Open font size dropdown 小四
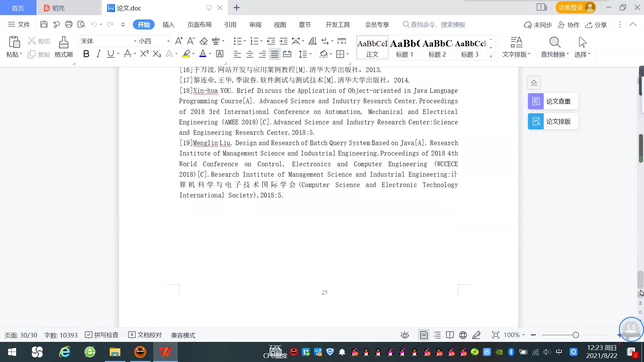 (168, 41)
